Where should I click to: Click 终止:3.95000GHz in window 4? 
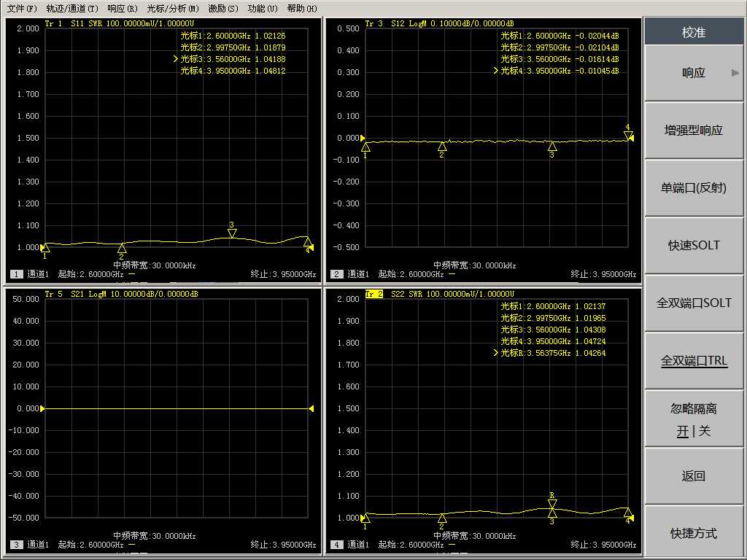(x=603, y=545)
